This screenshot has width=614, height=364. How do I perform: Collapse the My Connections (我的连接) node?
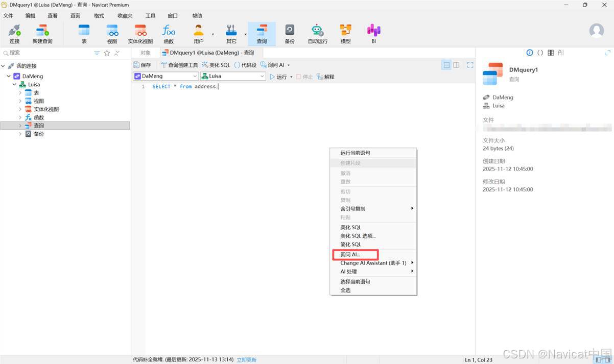(3, 66)
